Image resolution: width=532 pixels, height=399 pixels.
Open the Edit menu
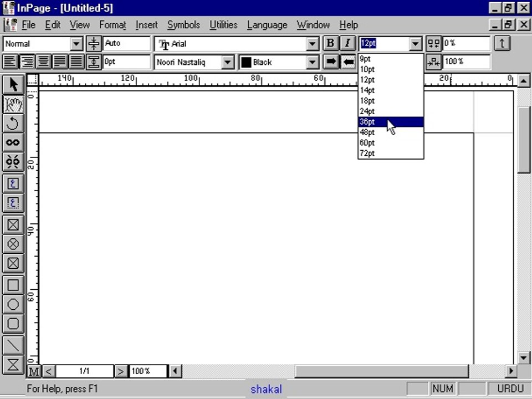coord(53,25)
